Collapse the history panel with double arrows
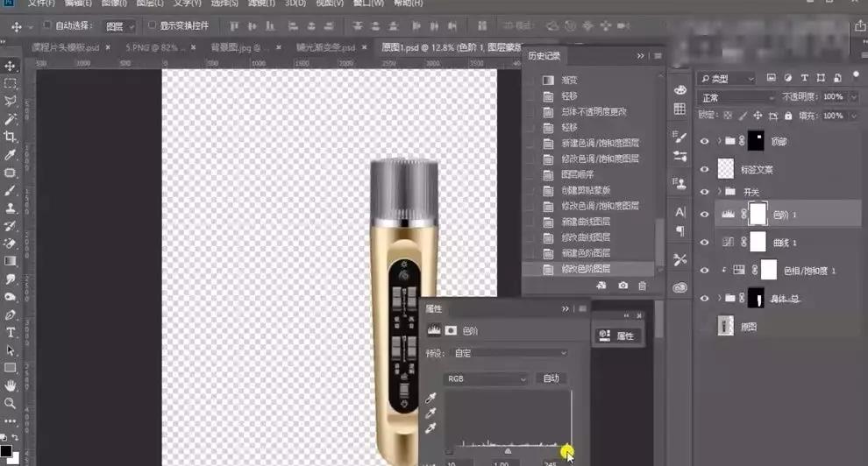 (x=641, y=56)
